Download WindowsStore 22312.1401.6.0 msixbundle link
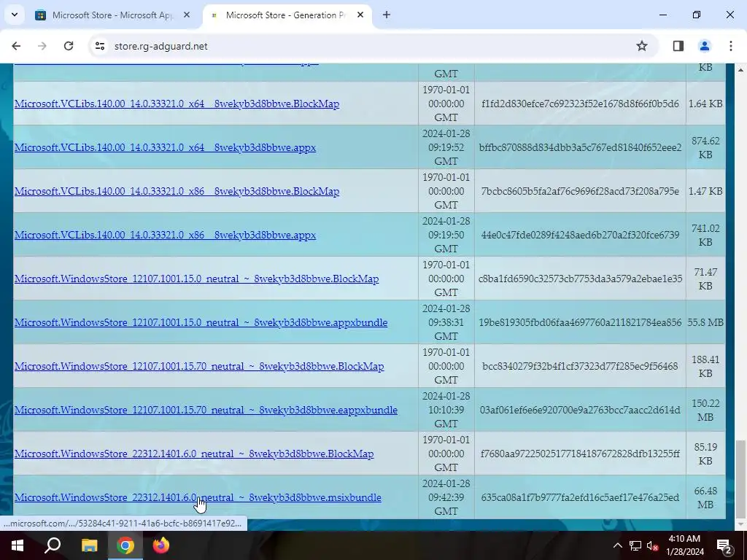Viewport: 747px width, 560px height. (198, 497)
